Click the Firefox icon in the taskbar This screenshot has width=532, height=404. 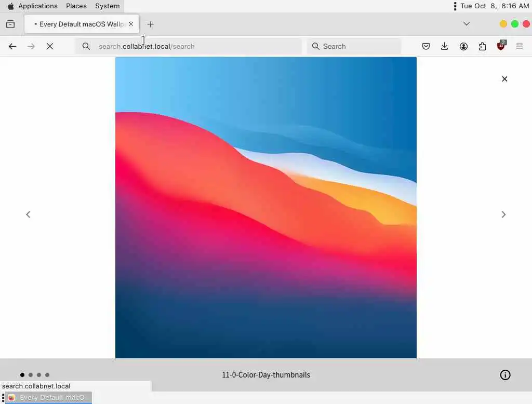[11, 398]
